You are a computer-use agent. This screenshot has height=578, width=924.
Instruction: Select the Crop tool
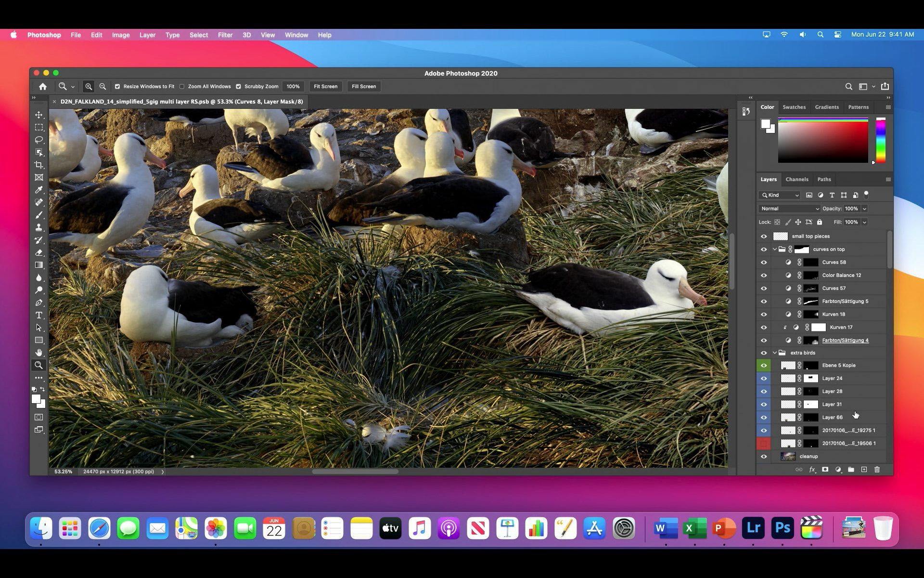coord(39,165)
